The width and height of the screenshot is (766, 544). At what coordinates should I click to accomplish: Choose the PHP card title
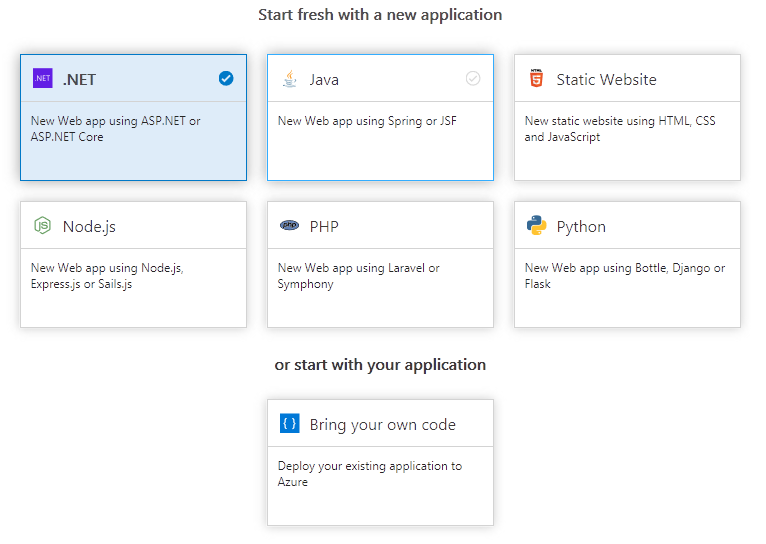[x=324, y=227]
